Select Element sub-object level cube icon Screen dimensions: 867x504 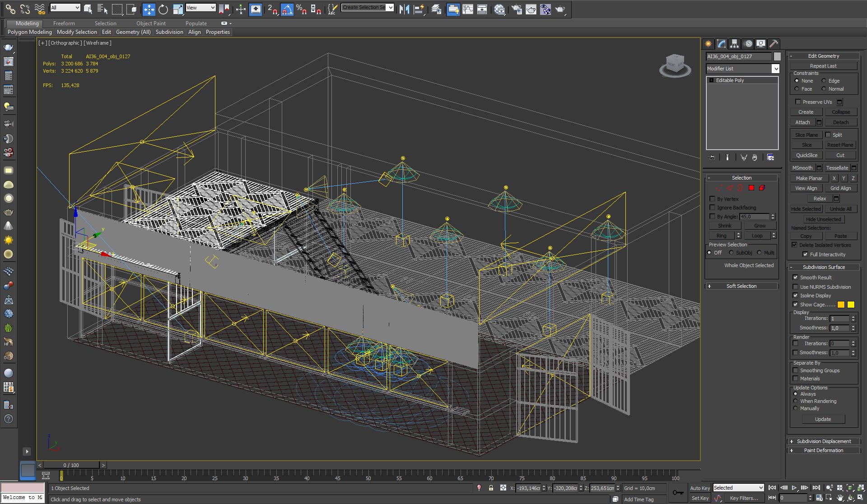click(x=762, y=188)
